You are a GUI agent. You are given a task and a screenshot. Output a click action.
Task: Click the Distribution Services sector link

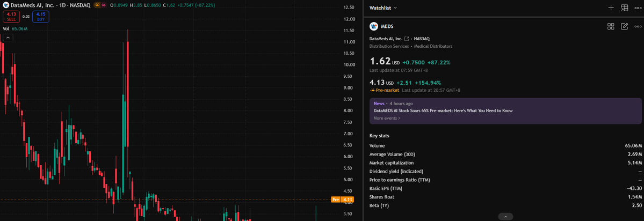(389, 46)
